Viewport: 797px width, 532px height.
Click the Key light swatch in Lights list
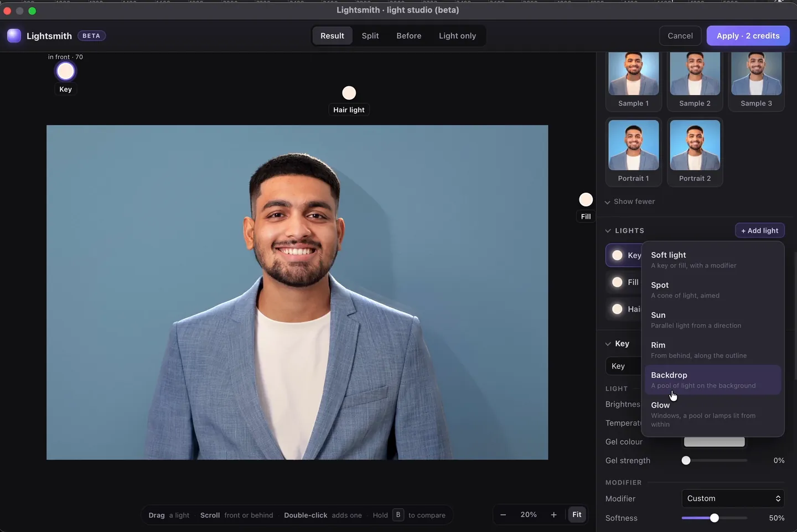(617, 255)
